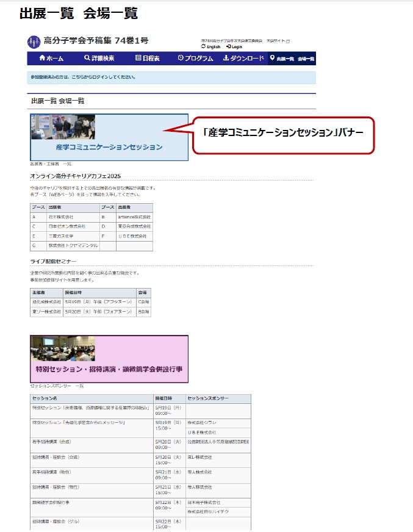Click the 顕微鏡学会併設行事 session name
Screen dimensions: 413x532
point(51,503)
